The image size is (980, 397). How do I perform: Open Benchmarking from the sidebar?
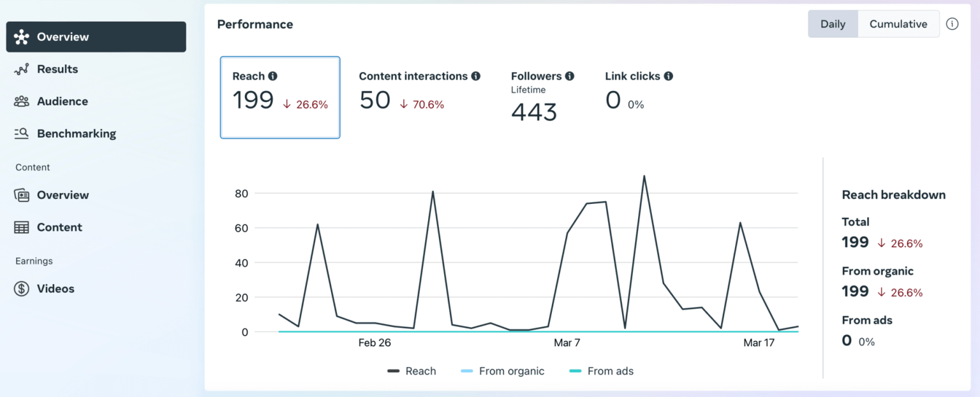[22, 133]
